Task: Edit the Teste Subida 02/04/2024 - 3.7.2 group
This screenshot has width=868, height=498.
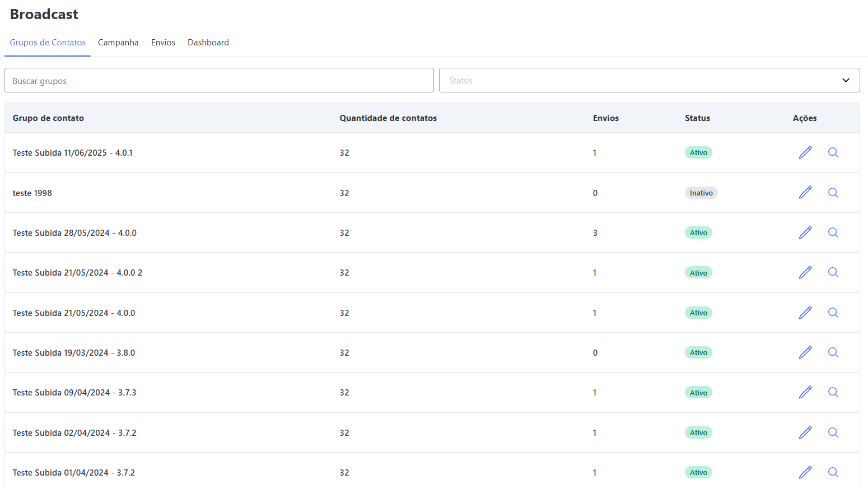Action: [x=805, y=432]
